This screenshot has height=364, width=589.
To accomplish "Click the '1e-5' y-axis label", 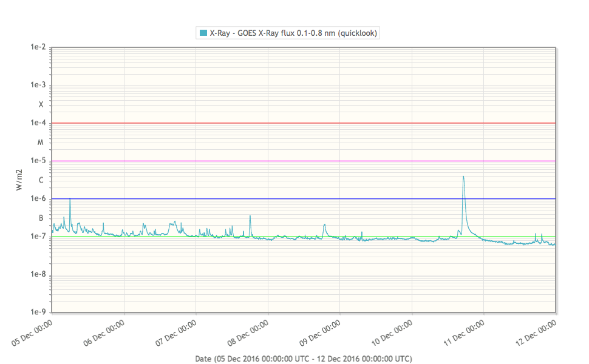I will click(38, 161).
